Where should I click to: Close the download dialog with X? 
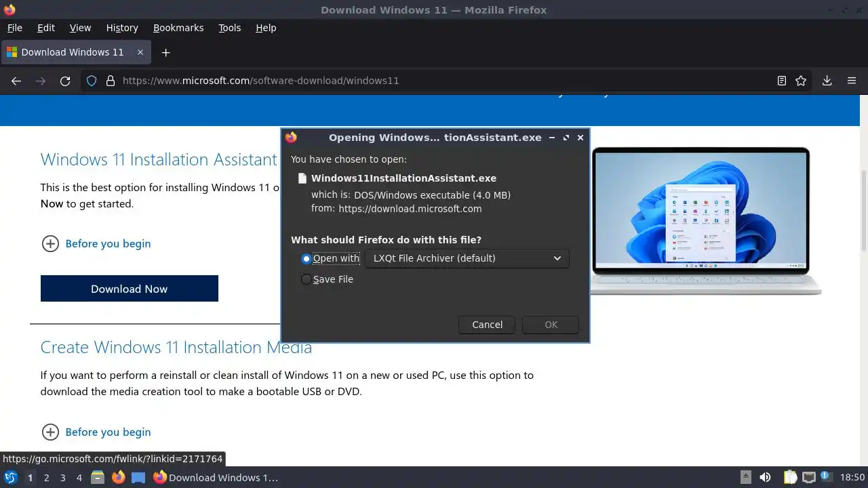pyautogui.click(x=580, y=138)
